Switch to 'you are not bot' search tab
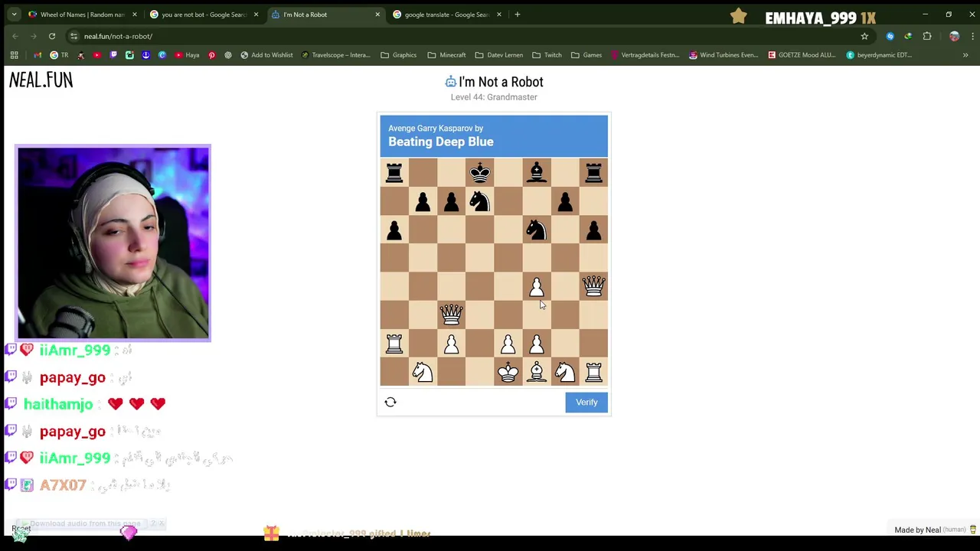 click(x=204, y=15)
